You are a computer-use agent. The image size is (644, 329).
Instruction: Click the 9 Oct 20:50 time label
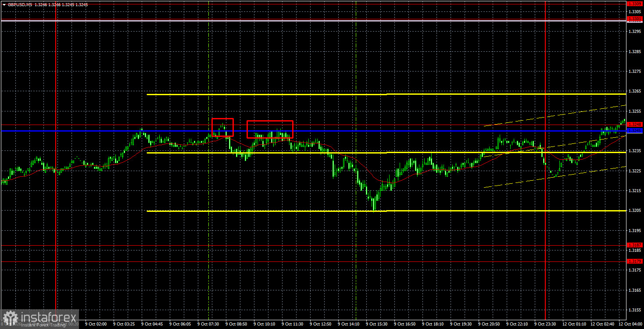[x=489, y=324]
